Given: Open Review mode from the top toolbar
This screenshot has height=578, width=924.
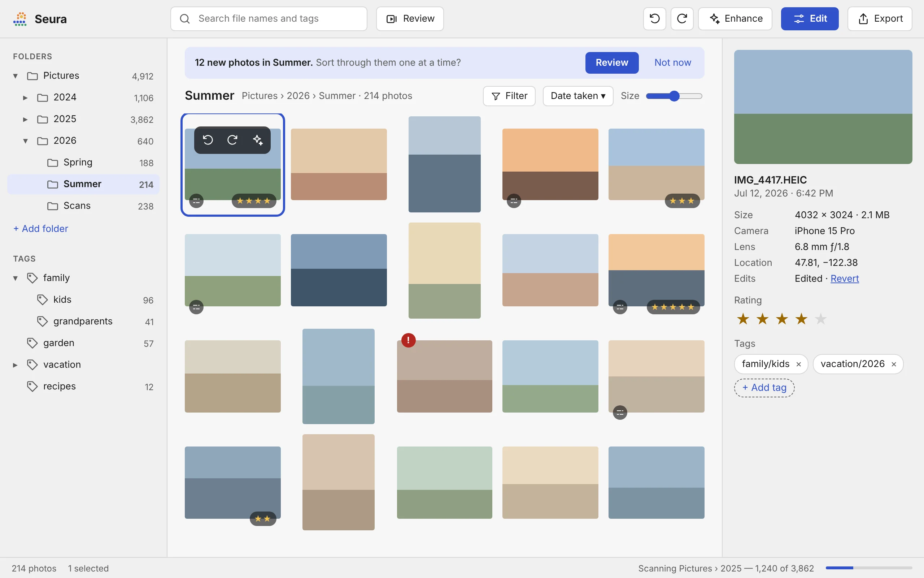Looking at the screenshot, I should [x=410, y=18].
